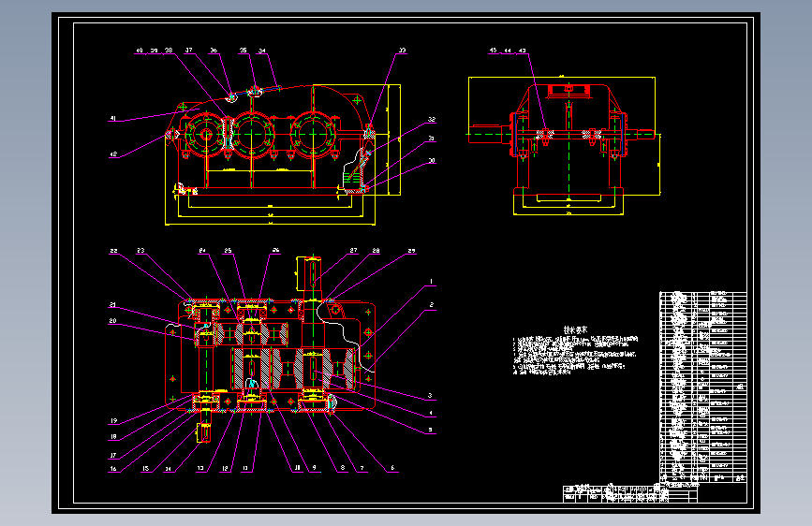
Task: Select part number label 20
Action: tap(112, 321)
